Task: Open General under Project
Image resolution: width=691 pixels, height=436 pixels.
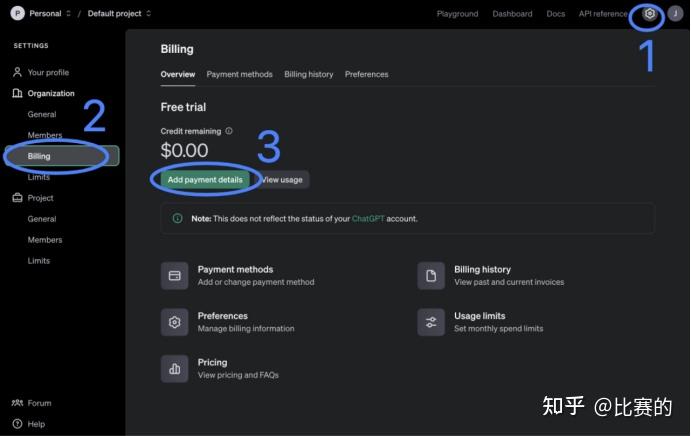Action: [x=42, y=219]
